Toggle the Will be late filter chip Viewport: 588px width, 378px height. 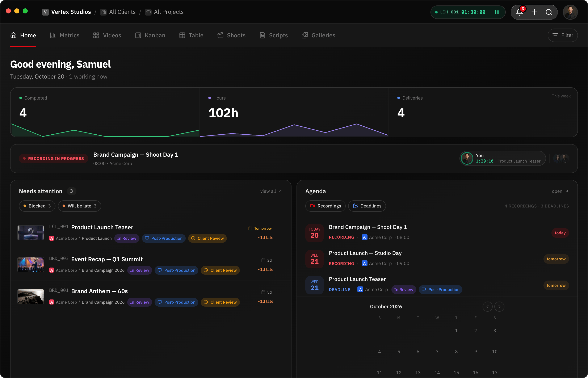[x=80, y=206]
